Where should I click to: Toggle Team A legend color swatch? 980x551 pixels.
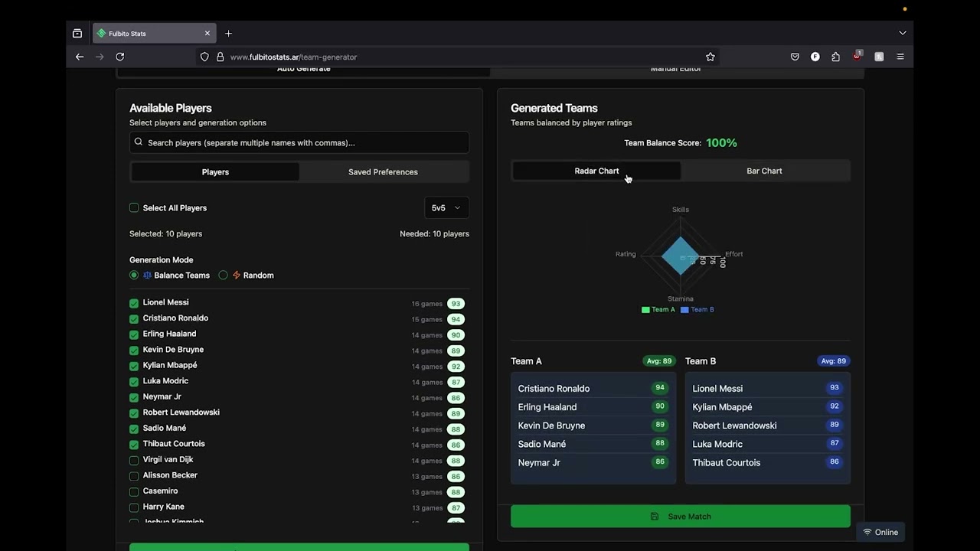645,309
